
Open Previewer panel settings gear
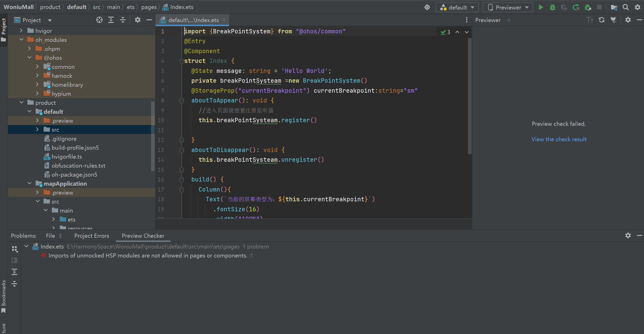coord(628,20)
